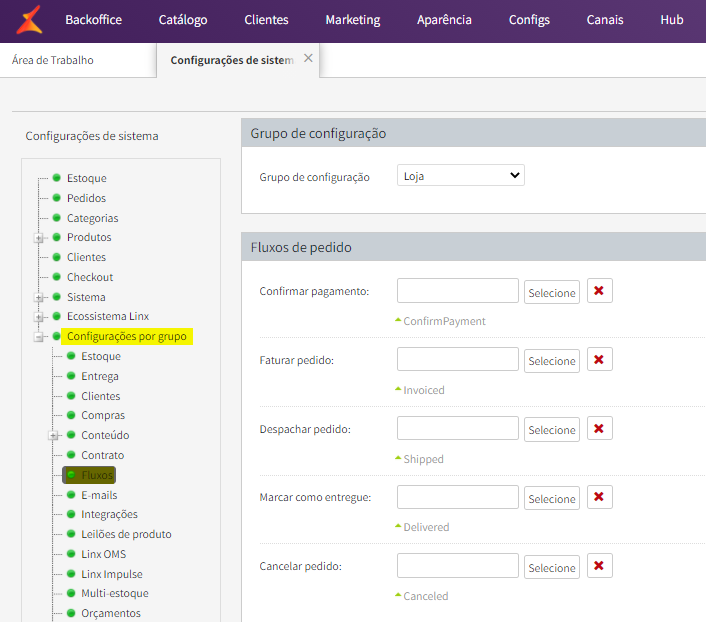
Task: Expand the Conteúdo tree node
Action: point(53,436)
